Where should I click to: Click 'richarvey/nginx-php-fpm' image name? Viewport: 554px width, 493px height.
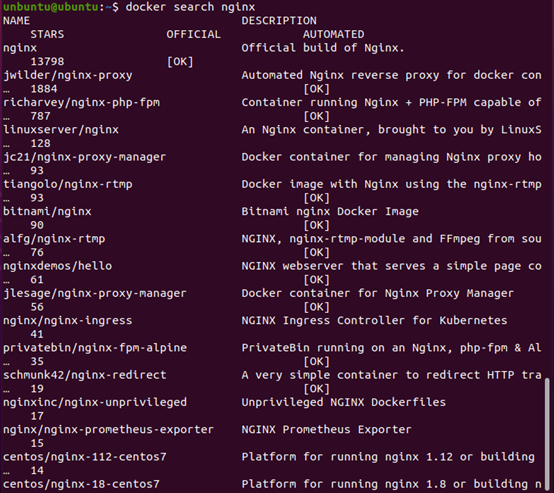pyautogui.click(x=82, y=103)
